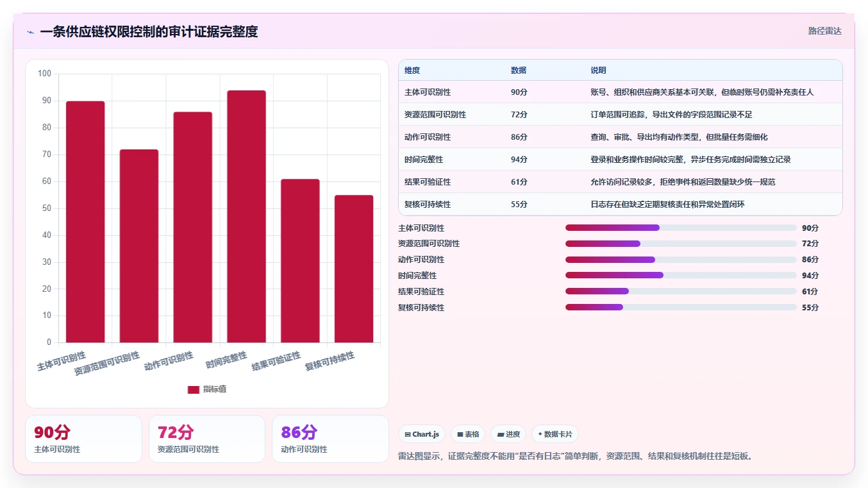868x488 pixels.
Task: Click the 资源范围可识别性 bar in the chart
Action: coord(139,246)
